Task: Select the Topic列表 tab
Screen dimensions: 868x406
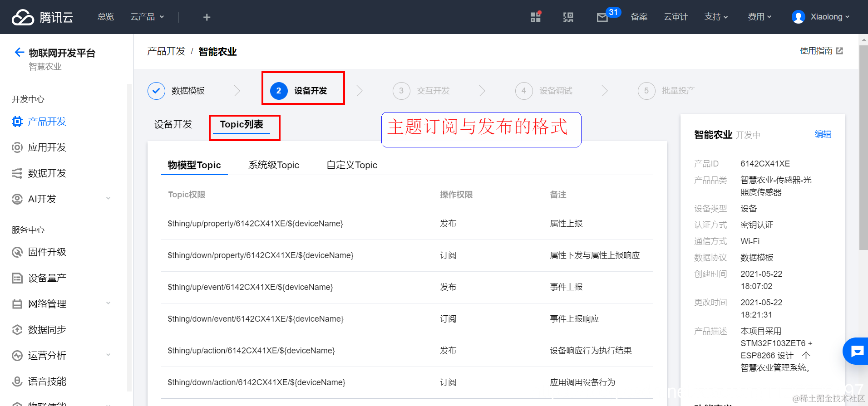Action: pyautogui.click(x=242, y=124)
